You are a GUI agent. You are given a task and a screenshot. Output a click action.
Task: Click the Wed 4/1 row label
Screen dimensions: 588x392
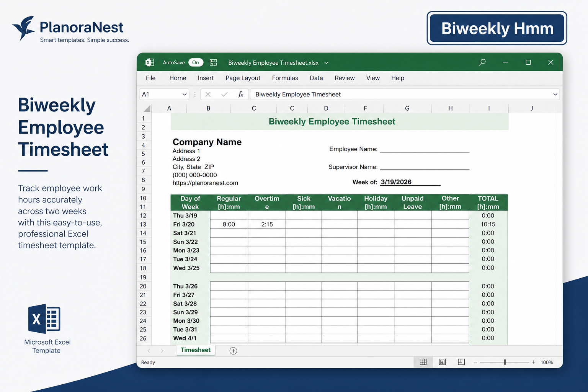click(x=185, y=338)
